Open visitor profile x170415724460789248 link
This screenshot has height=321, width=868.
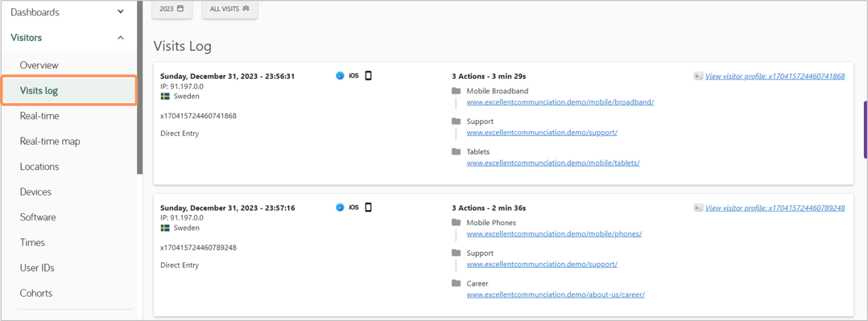775,208
